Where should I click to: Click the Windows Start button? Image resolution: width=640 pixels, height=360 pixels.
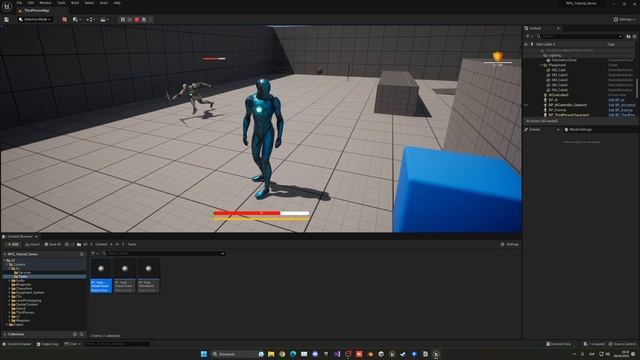click(204, 354)
